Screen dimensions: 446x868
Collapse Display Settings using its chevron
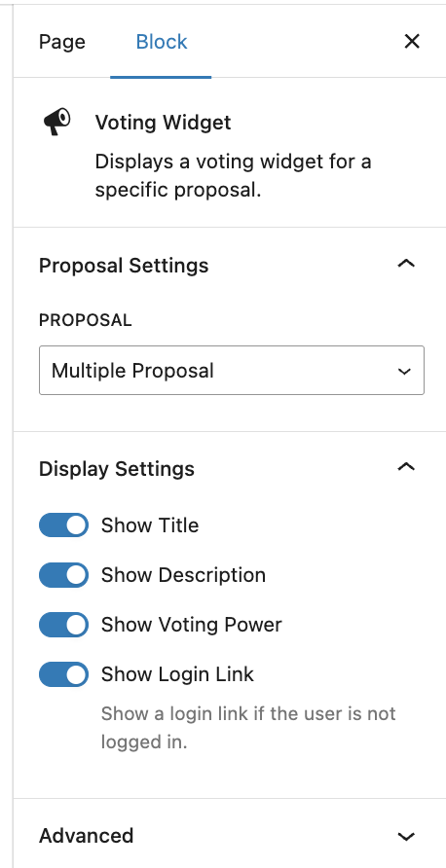tap(406, 467)
